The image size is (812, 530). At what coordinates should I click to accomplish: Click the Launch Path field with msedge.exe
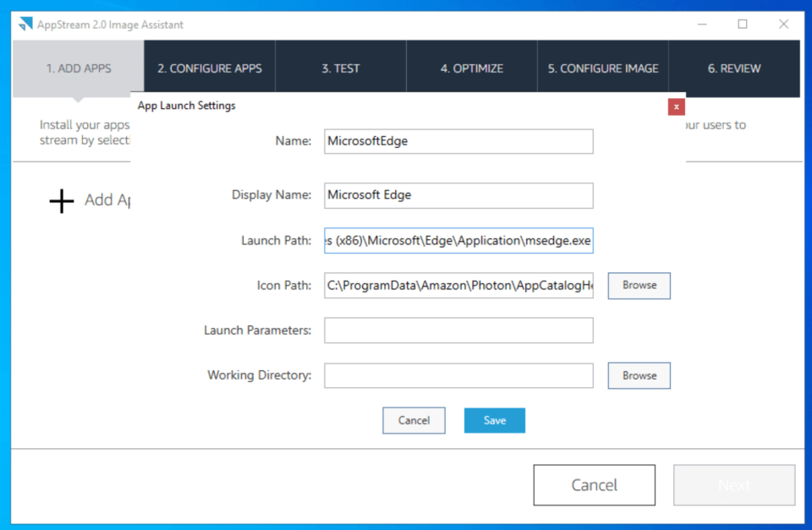tap(458, 240)
